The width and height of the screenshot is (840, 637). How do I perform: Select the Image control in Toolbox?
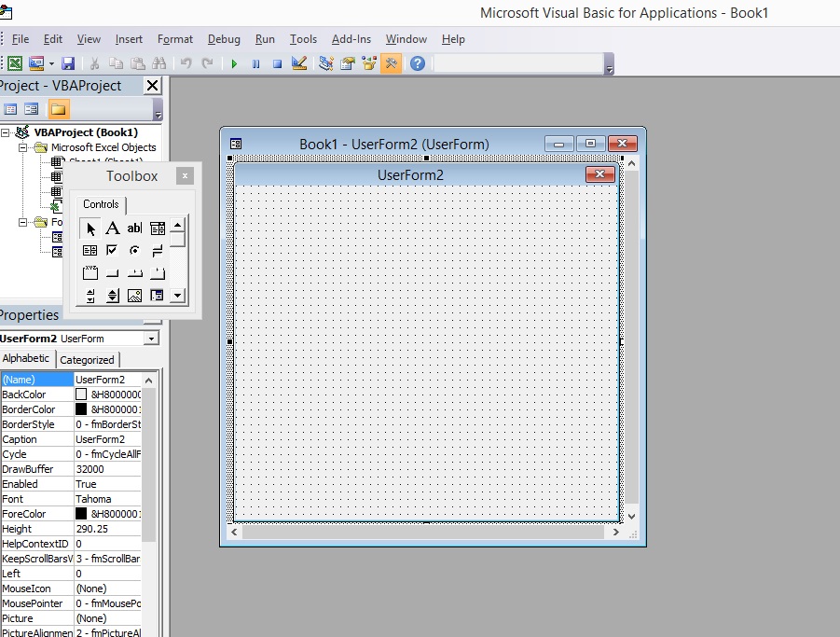point(134,296)
